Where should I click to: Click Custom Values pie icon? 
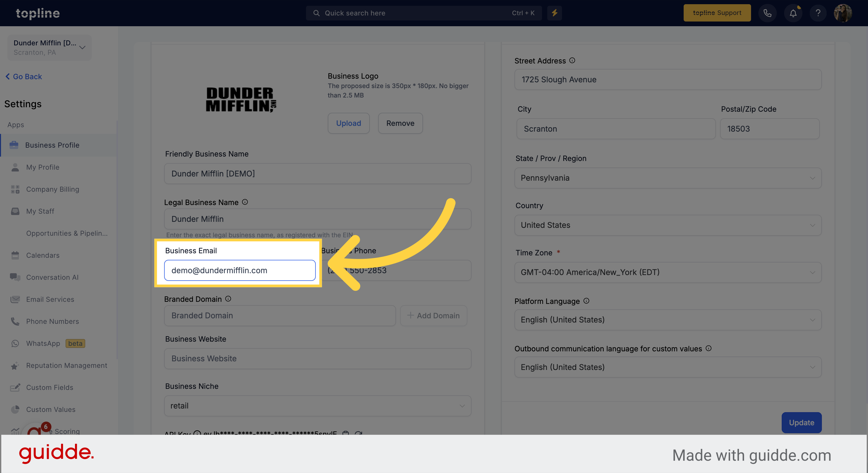coord(15,409)
